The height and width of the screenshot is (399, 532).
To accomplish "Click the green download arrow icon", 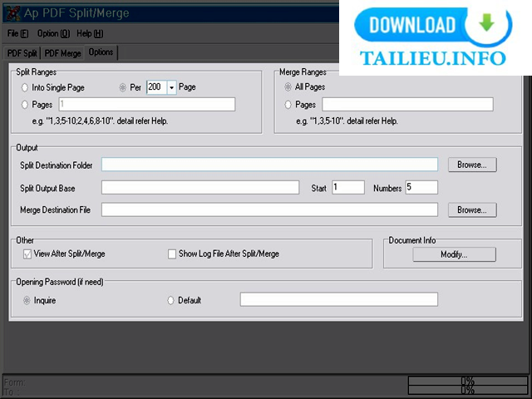I will (486, 23).
